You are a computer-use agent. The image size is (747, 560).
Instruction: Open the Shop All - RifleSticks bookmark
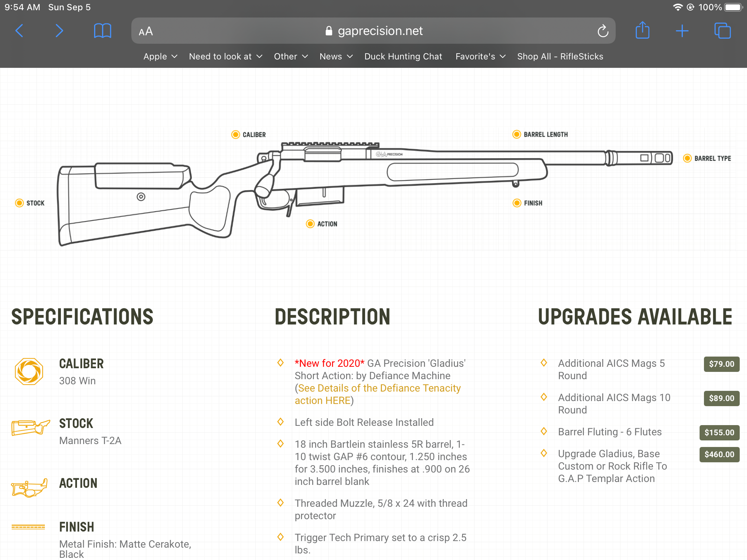pyautogui.click(x=560, y=57)
